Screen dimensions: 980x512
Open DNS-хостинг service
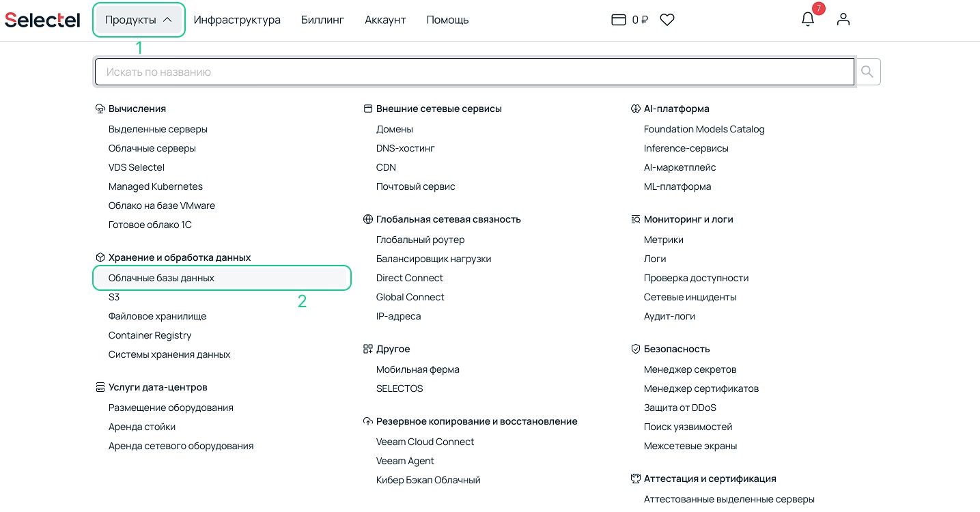tap(406, 148)
